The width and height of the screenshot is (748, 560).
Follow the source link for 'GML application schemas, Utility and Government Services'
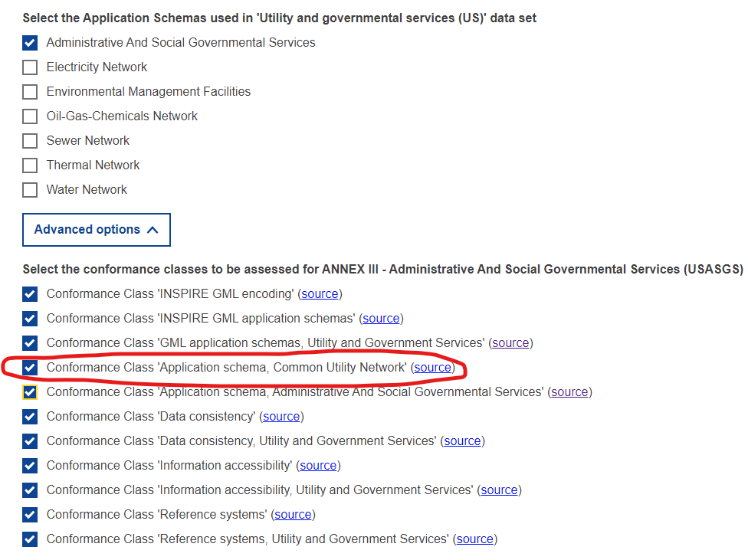(x=510, y=343)
